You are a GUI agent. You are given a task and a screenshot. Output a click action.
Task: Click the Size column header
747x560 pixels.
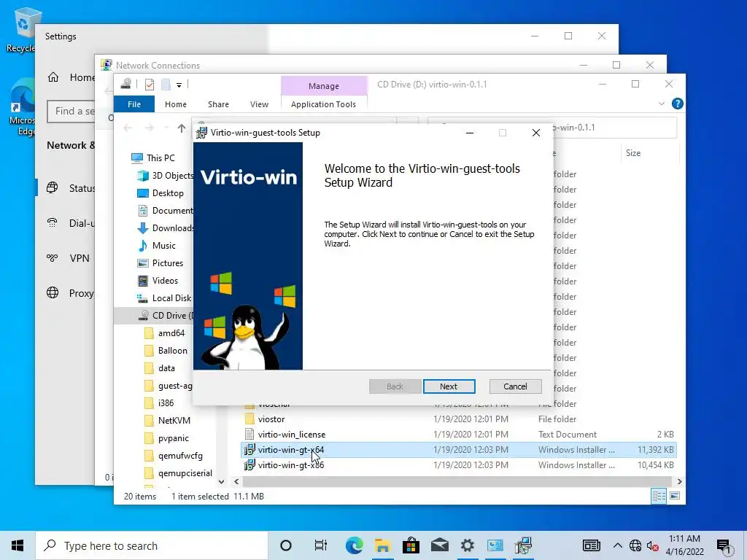pyautogui.click(x=649, y=153)
